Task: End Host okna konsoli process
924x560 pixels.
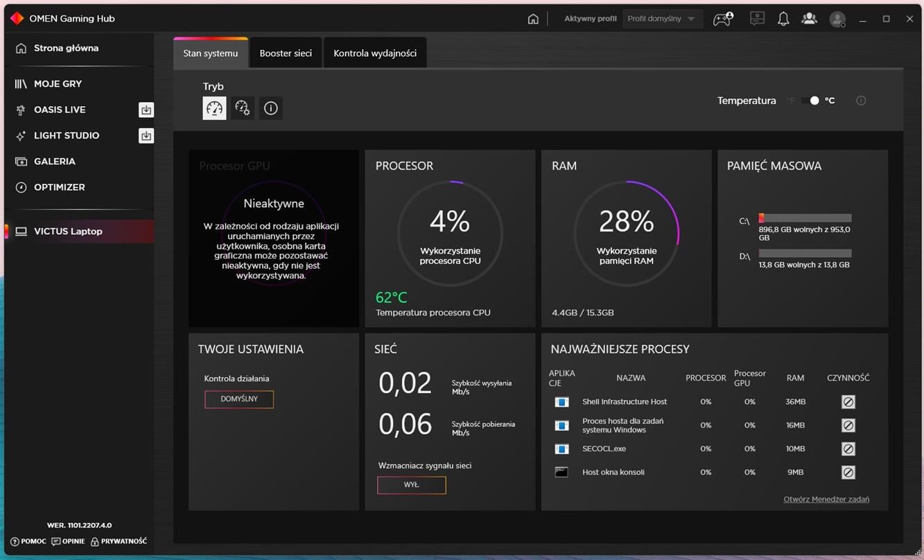Action: pos(848,473)
